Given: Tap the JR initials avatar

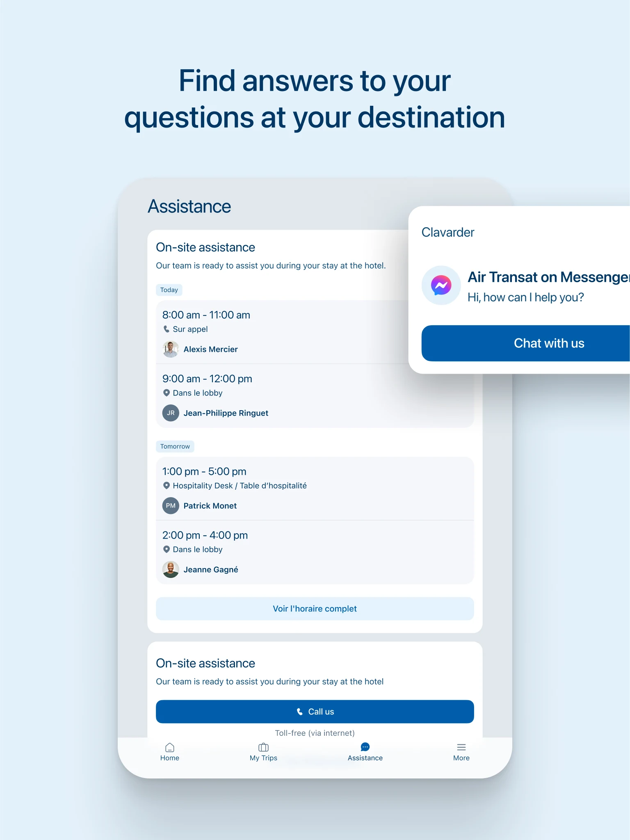Looking at the screenshot, I should pyautogui.click(x=171, y=413).
